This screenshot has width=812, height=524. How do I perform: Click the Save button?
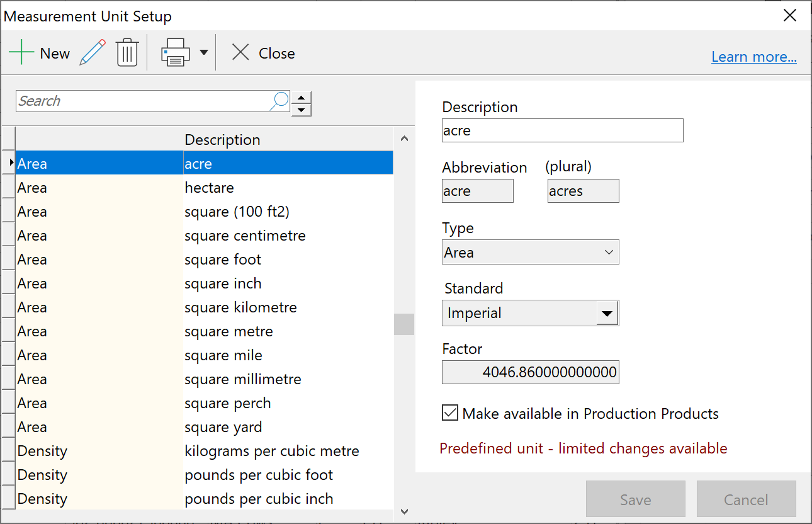[636, 499]
